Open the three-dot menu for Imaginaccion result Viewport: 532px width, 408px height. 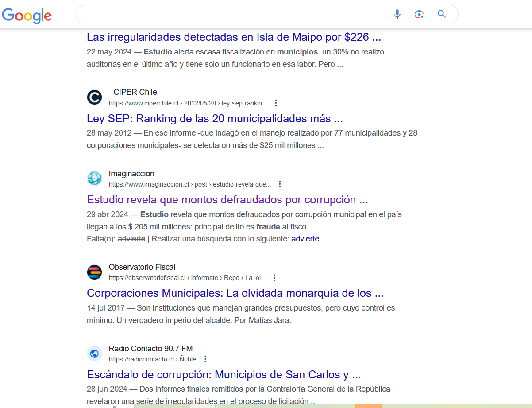280,184
